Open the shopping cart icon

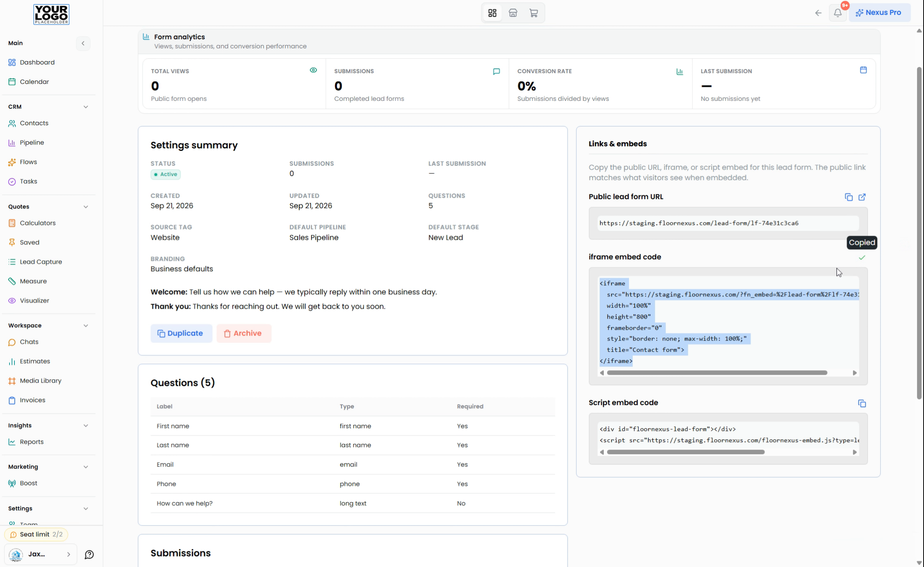(533, 13)
